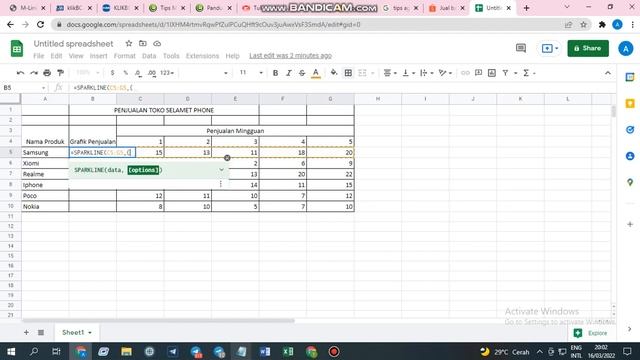Viewport: 640px width, 360px height.
Task: Click into the formula bar
Action: [343, 87]
